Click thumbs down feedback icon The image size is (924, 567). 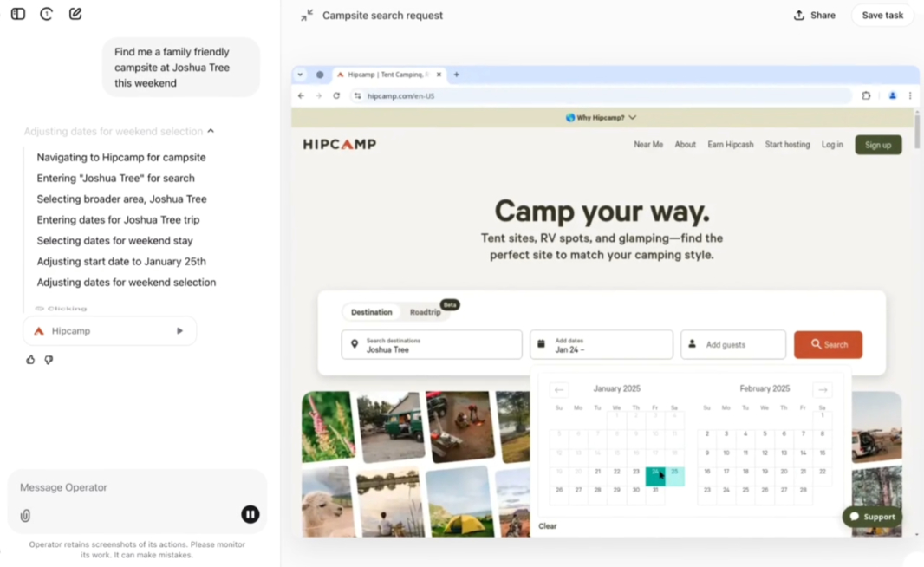(49, 360)
